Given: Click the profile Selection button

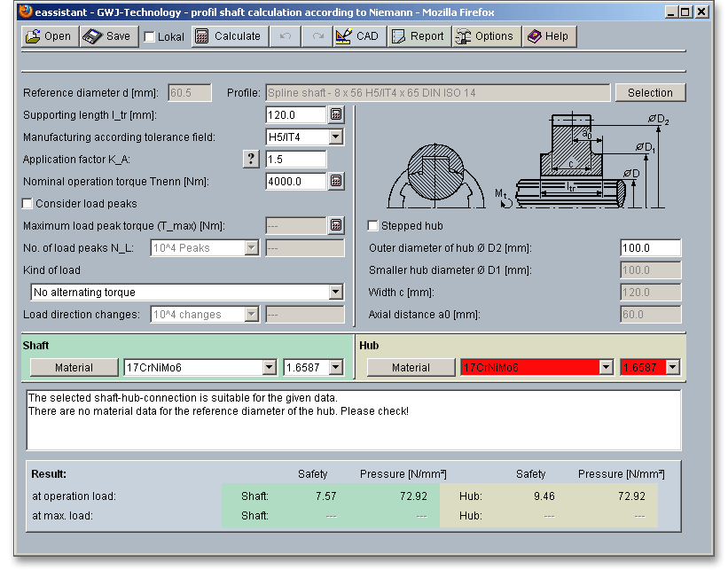Looking at the screenshot, I should 650,93.
